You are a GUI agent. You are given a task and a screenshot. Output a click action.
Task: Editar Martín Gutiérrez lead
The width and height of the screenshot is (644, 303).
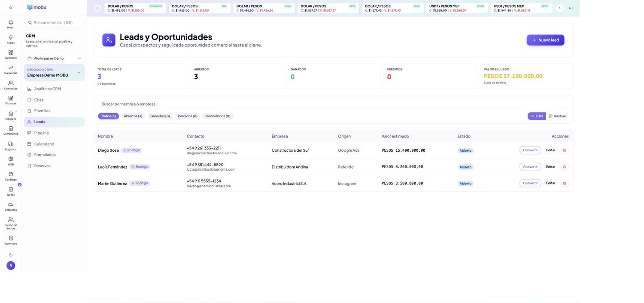click(x=551, y=183)
